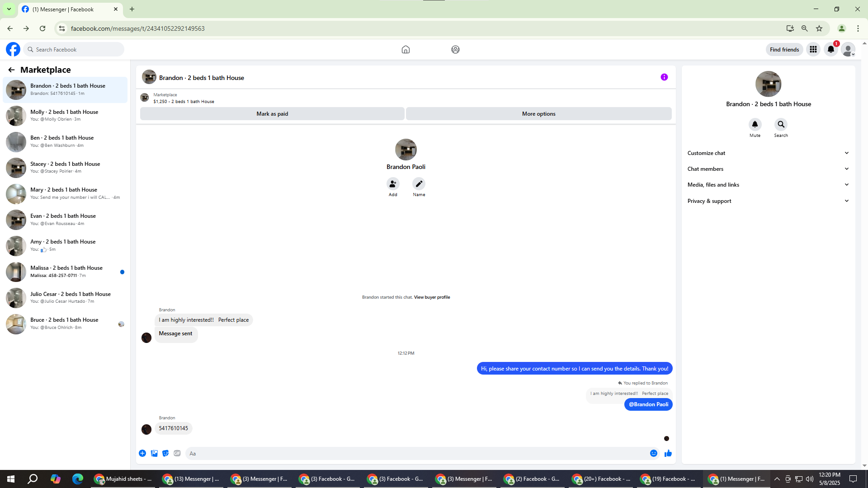Attach a photo file in composer
868x488 pixels.
click(x=154, y=453)
